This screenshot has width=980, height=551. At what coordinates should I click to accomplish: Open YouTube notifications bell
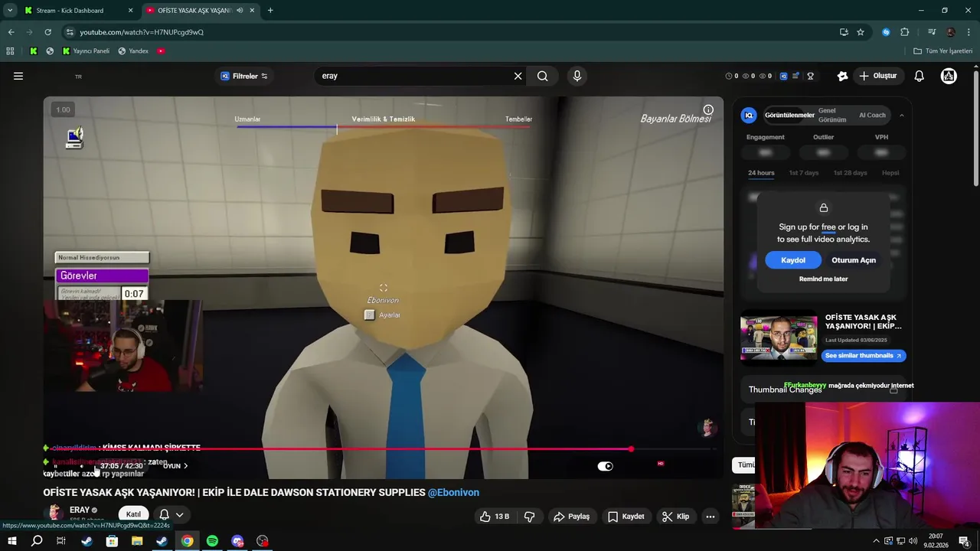click(920, 76)
